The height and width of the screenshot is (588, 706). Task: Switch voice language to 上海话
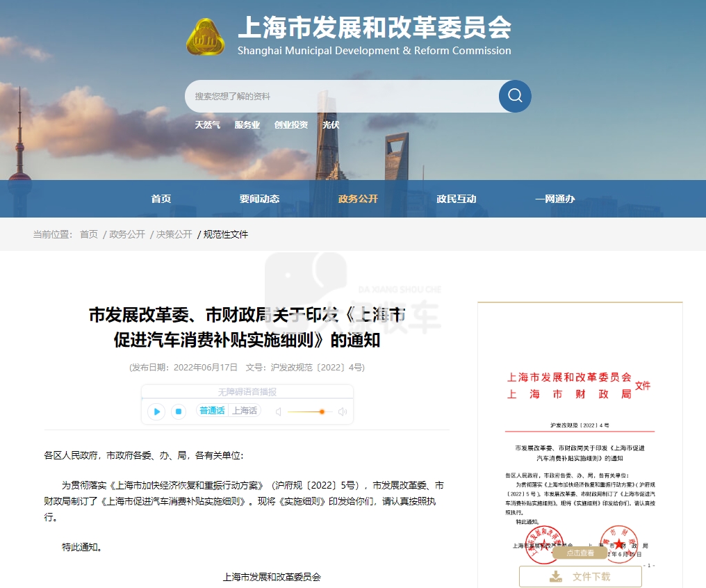pos(244,411)
